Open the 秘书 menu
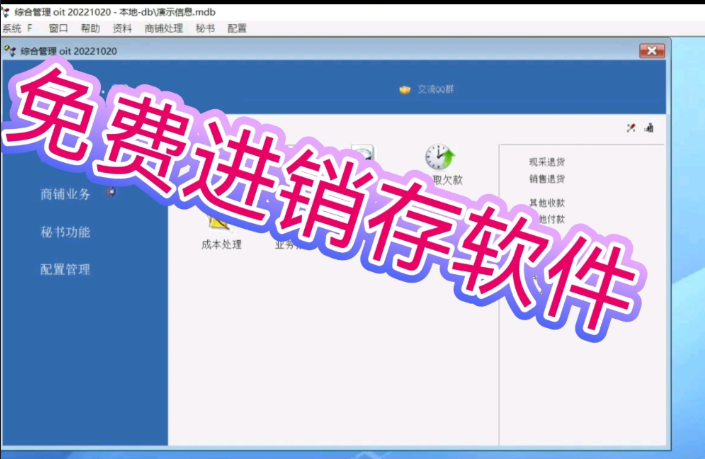 point(205,29)
